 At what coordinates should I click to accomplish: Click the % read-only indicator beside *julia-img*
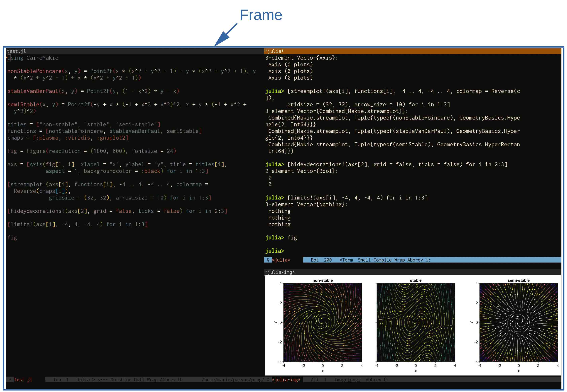(x=268, y=380)
